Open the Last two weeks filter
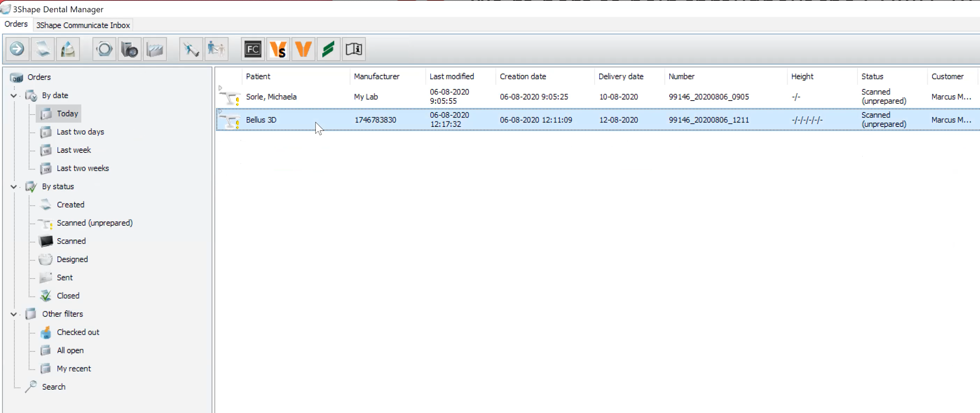 point(83,168)
